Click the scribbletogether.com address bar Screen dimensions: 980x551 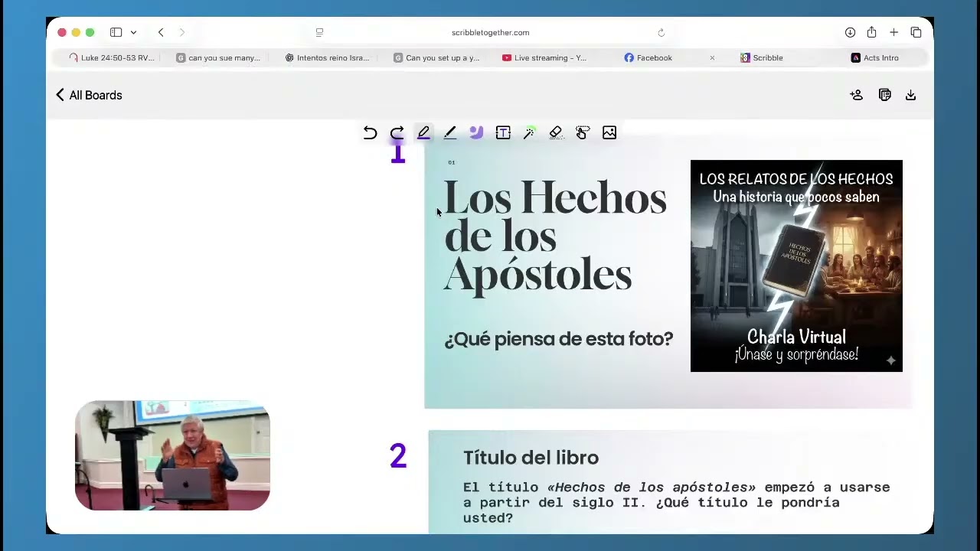(490, 32)
